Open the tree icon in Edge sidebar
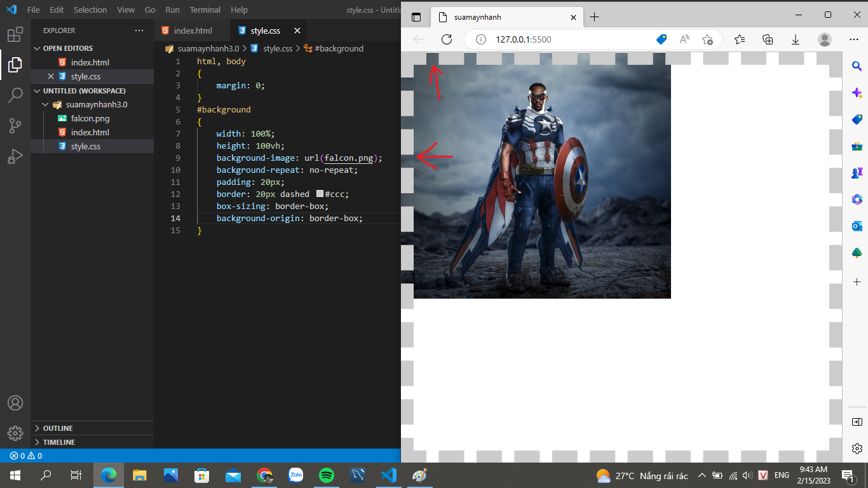868x488 pixels. pyautogui.click(x=857, y=253)
